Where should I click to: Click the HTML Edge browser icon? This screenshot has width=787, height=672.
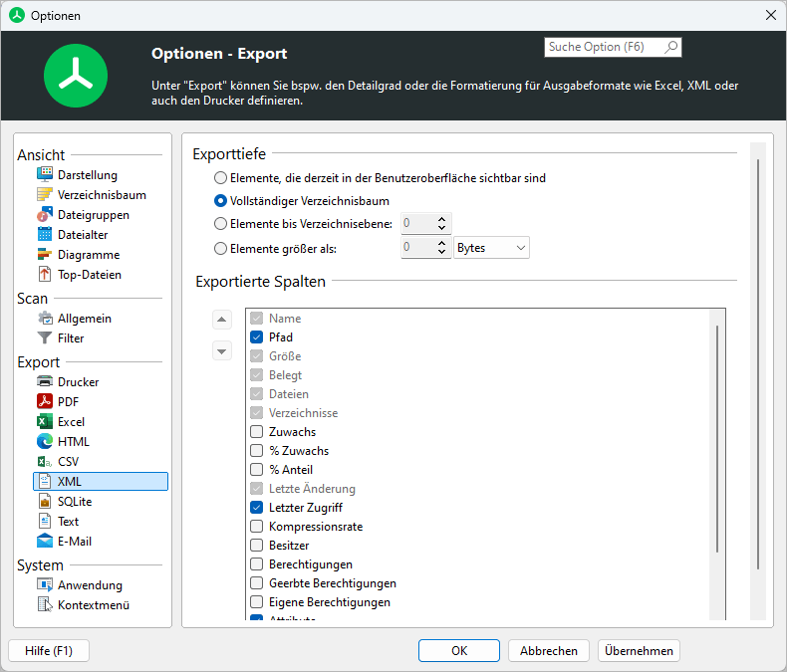(x=45, y=441)
